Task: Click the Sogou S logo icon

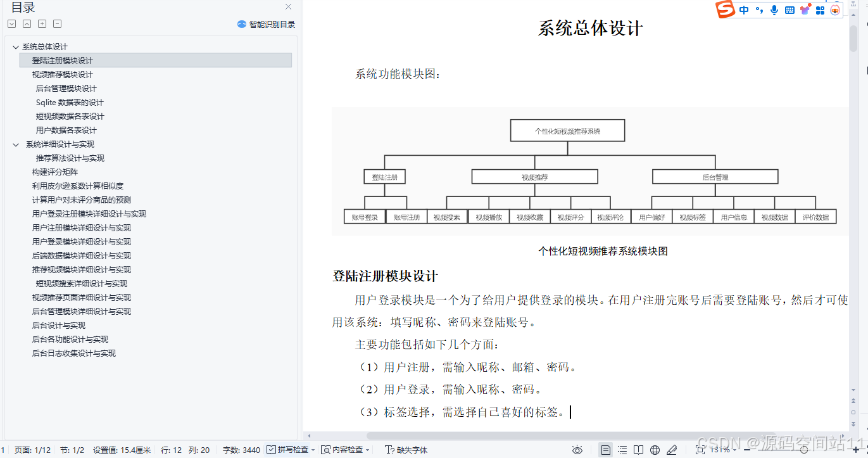Action: coord(725,10)
